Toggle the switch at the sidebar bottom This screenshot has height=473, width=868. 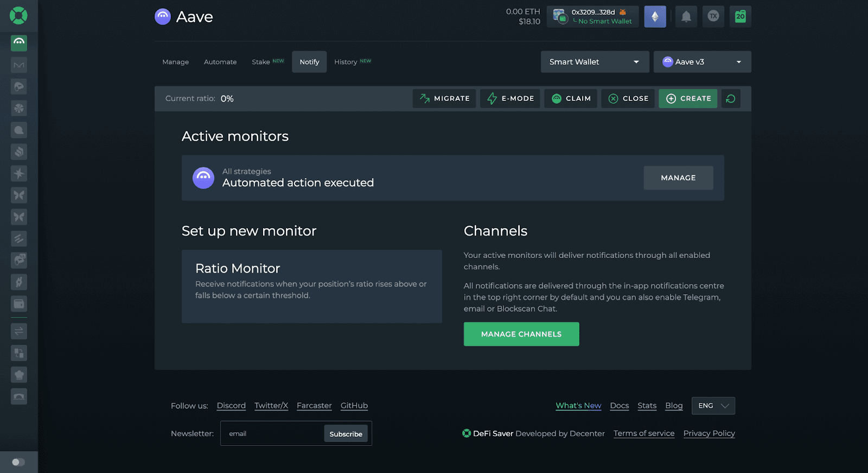[x=18, y=462]
